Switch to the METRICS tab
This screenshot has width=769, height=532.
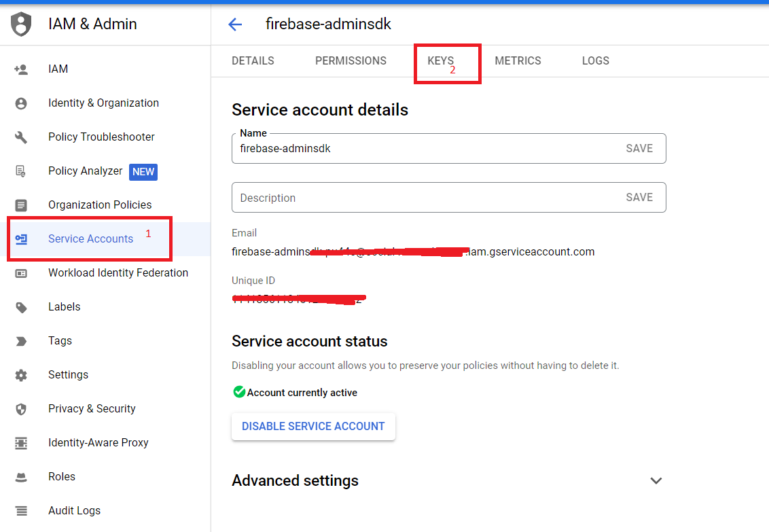click(x=518, y=60)
